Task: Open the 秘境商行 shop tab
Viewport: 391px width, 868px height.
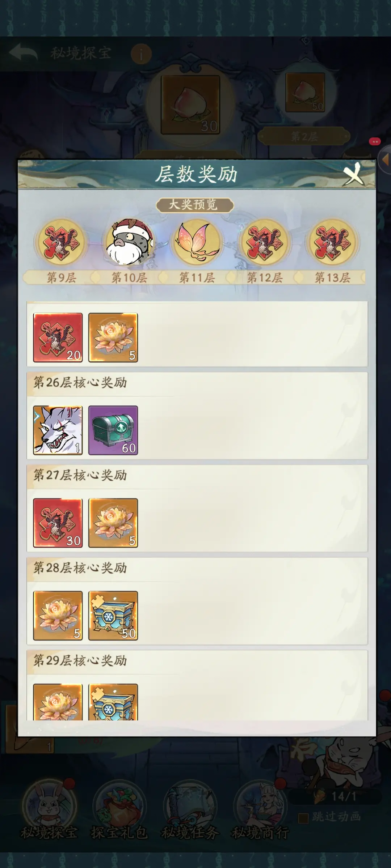Action: (x=260, y=812)
